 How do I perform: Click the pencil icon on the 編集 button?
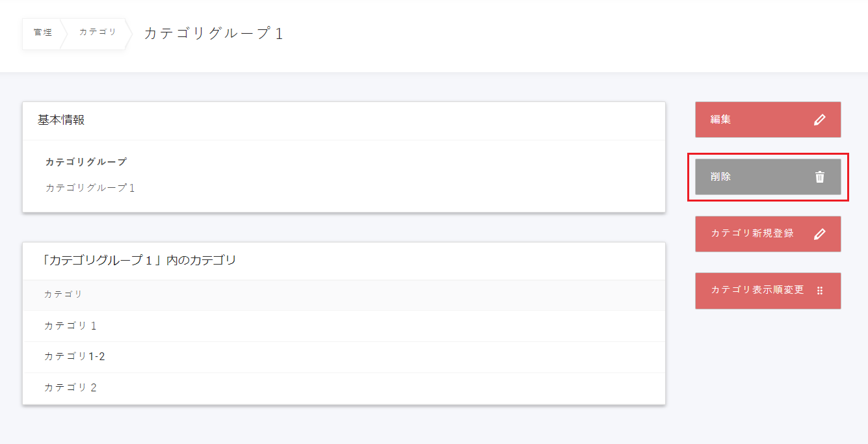coord(819,120)
